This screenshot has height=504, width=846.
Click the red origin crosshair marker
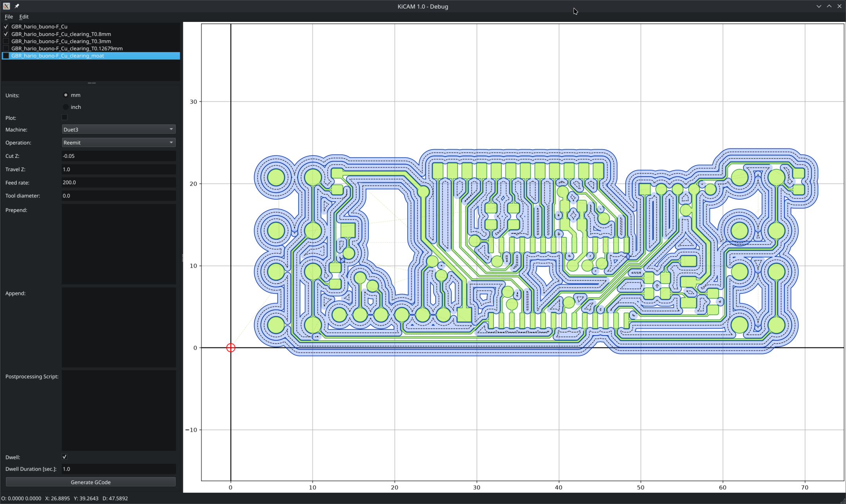coord(231,348)
